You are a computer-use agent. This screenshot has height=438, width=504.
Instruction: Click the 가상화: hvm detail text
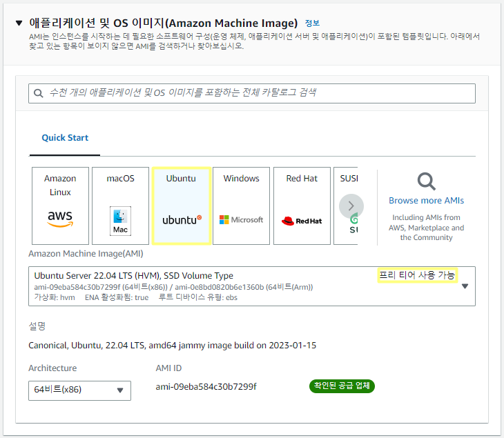[x=55, y=297]
